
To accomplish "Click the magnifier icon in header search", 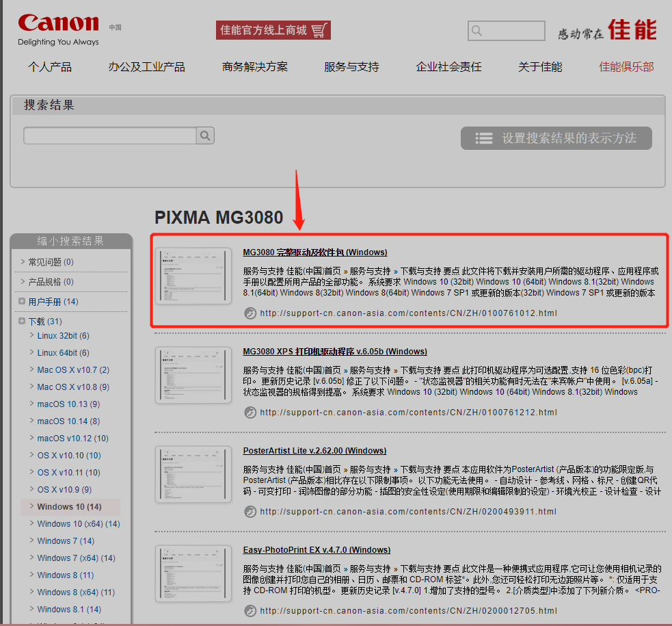I will click(476, 31).
